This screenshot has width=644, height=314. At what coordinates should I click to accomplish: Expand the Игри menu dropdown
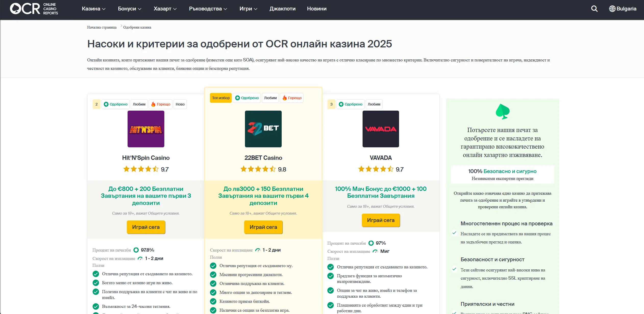point(248,9)
